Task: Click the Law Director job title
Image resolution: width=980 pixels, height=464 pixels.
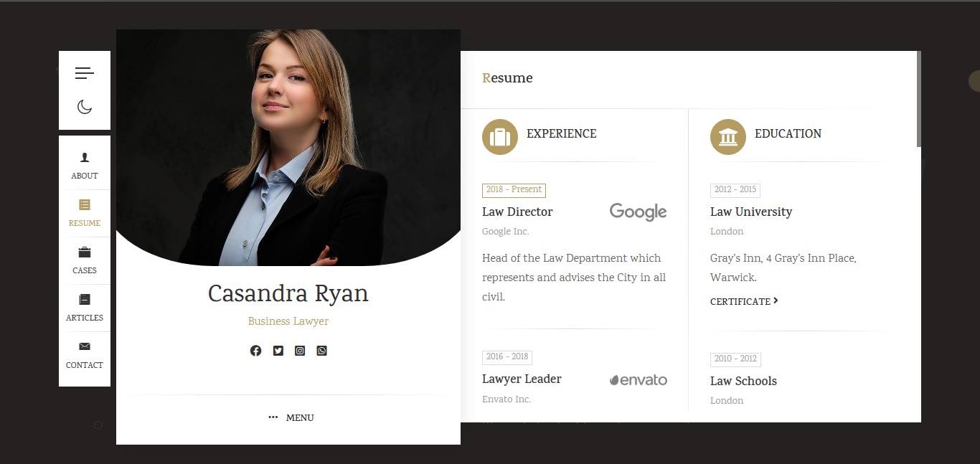Action: (x=517, y=212)
